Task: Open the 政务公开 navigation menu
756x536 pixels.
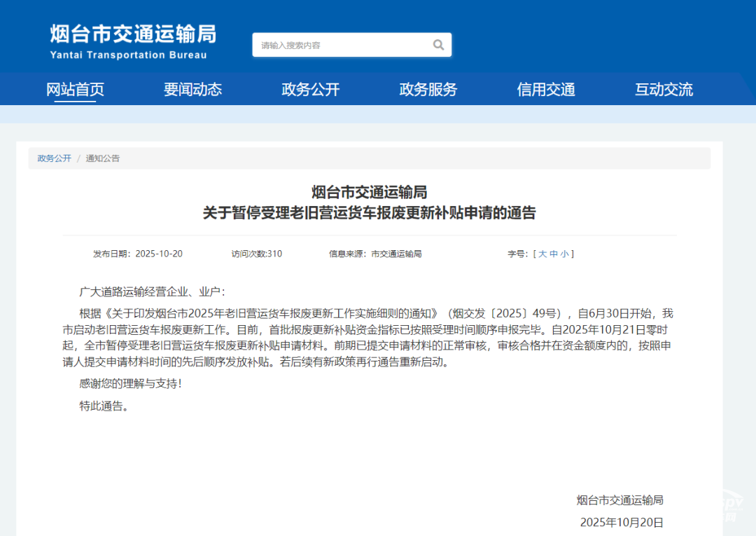Action: 311,89
